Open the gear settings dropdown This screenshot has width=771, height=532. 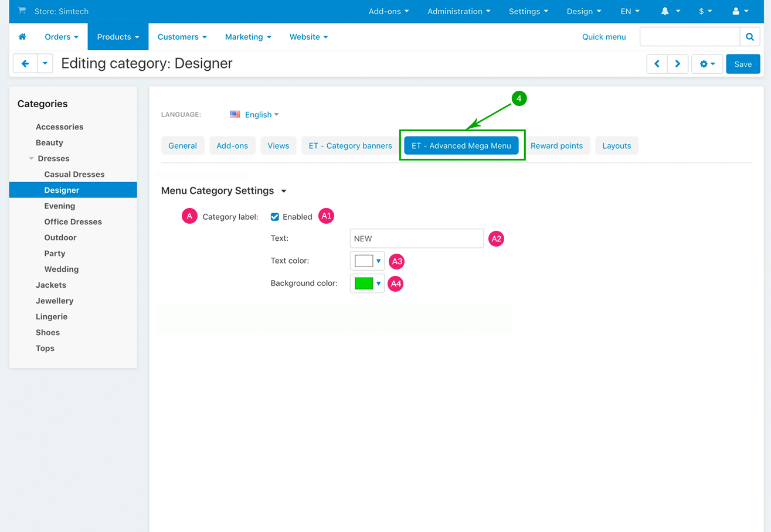[707, 64]
